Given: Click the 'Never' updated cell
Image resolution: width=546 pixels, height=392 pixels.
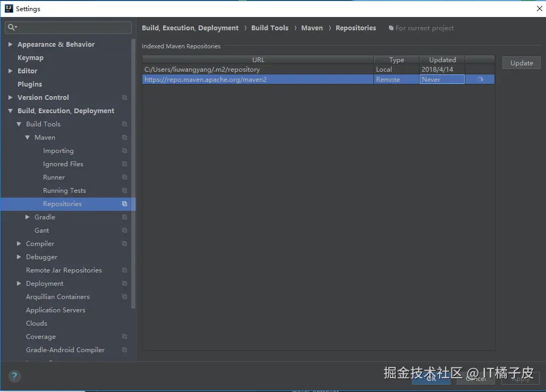Looking at the screenshot, I should tap(442, 79).
